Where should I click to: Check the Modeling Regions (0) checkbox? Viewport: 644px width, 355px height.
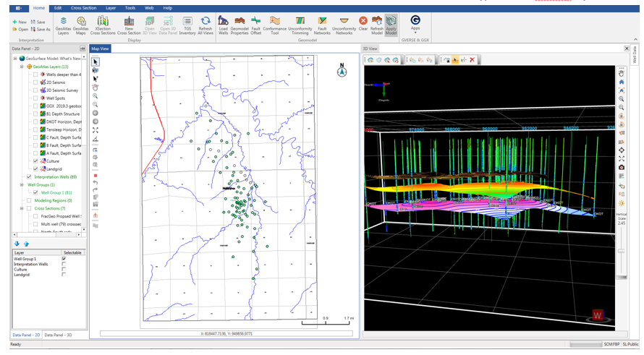[x=29, y=201]
